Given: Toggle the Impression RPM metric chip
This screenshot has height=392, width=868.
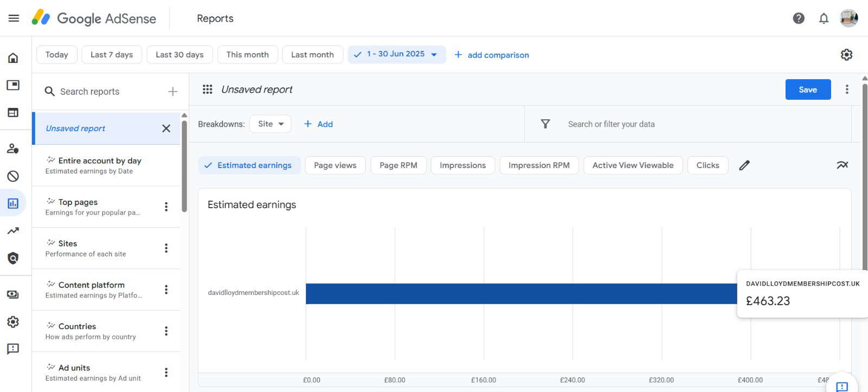Looking at the screenshot, I should [539, 165].
